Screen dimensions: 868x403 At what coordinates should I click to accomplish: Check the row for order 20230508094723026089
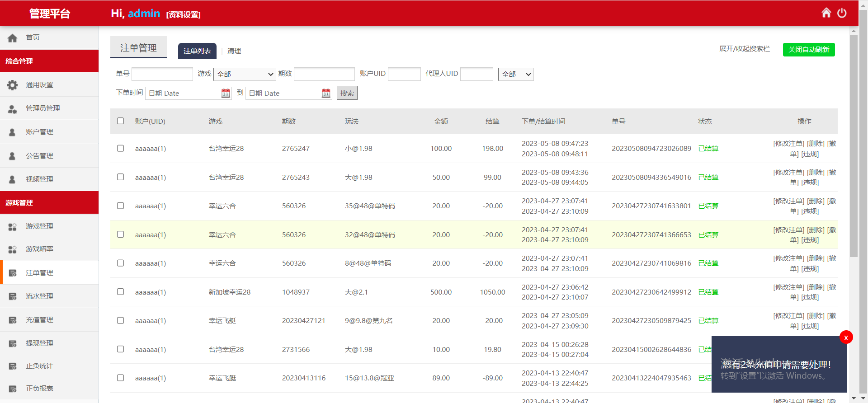pyautogui.click(x=120, y=148)
